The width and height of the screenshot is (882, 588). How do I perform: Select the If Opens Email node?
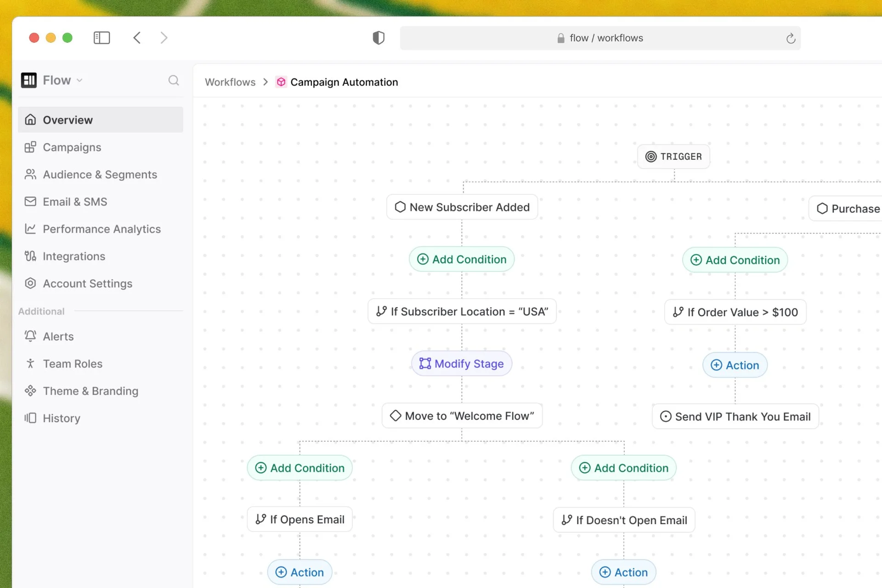(x=300, y=520)
